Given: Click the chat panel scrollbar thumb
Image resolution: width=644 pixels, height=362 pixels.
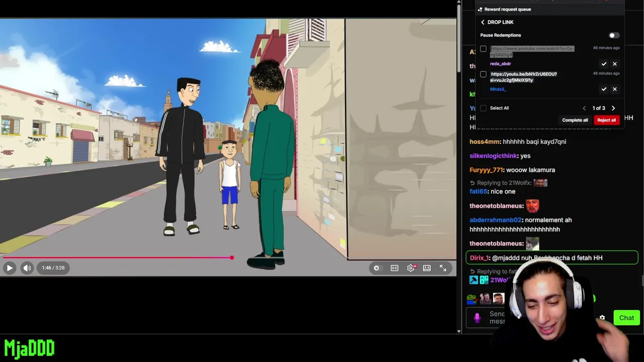Looking at the screenshot, I should (642, 281).
